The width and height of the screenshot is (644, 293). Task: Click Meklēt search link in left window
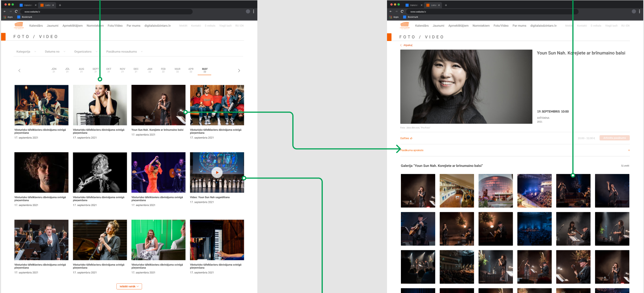(x=183, y=26)
